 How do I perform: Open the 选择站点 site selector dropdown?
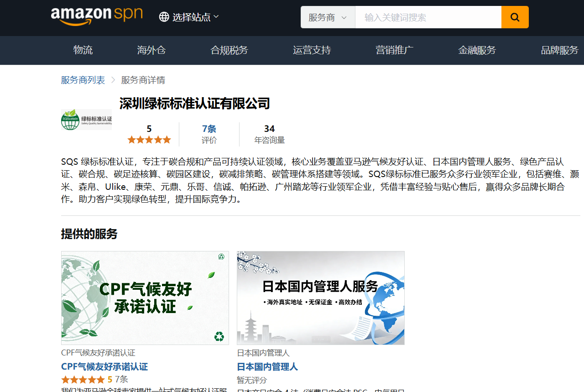click(189, 17)
